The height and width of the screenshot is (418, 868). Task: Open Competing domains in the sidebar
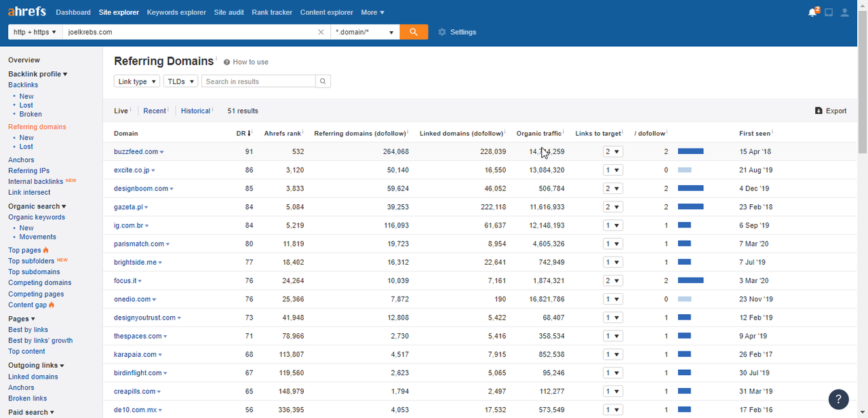tap(39, 283)
